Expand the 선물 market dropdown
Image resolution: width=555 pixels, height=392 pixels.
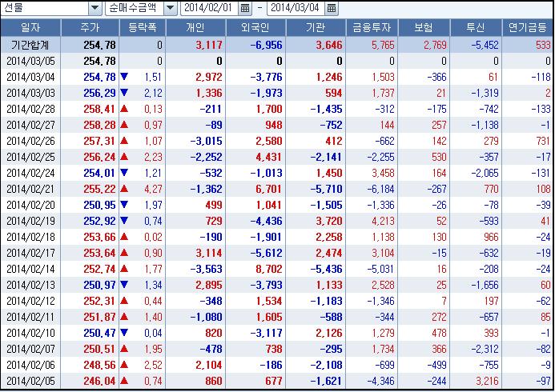click(x=95, y=8)
